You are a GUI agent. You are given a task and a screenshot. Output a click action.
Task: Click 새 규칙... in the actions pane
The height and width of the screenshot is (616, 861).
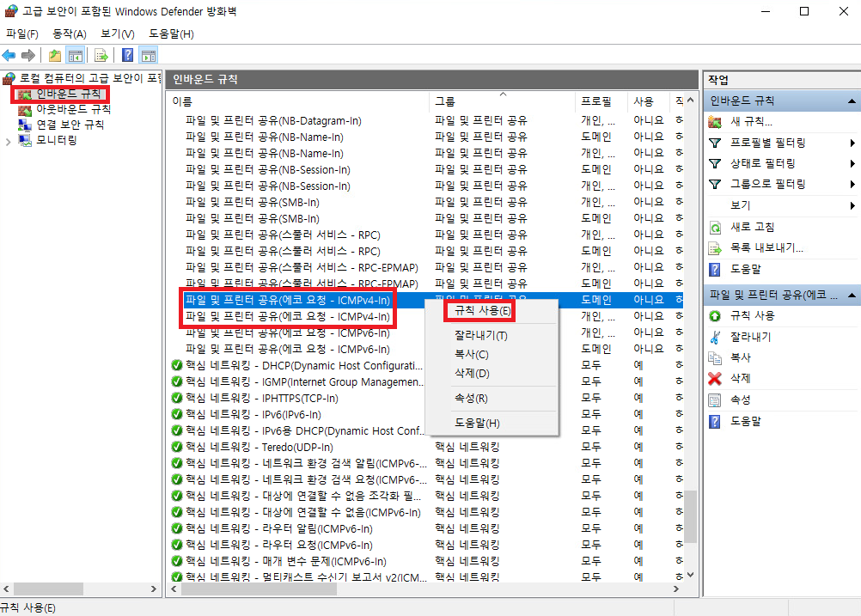tap(751, 121)
